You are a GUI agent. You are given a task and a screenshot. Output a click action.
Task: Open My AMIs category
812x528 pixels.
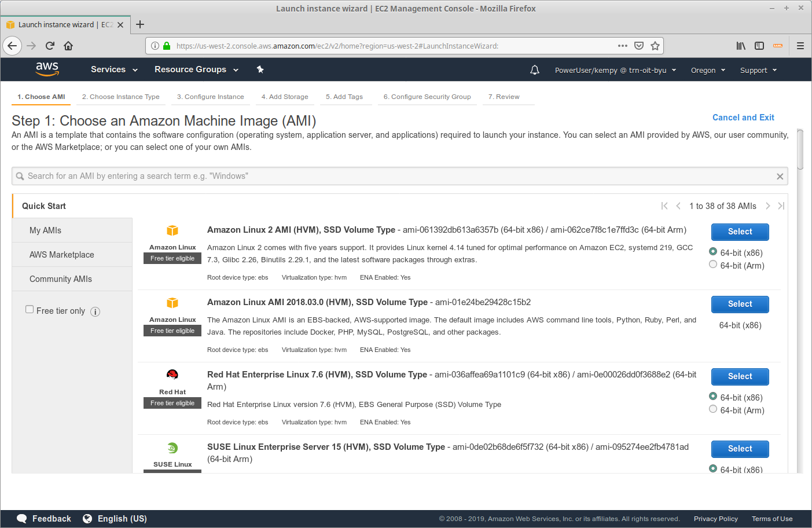[x=72, y=230]
